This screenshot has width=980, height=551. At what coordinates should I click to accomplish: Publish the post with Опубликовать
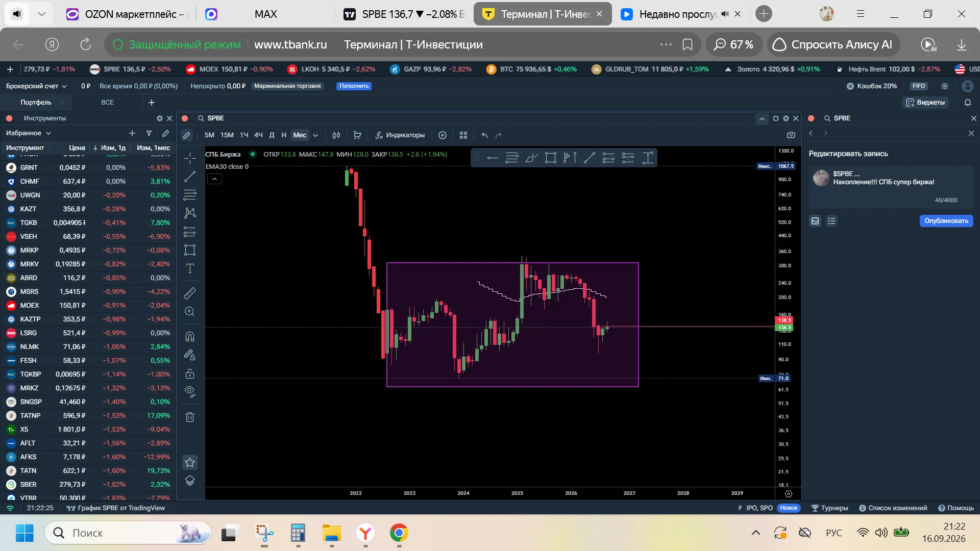tap(946, 221)
